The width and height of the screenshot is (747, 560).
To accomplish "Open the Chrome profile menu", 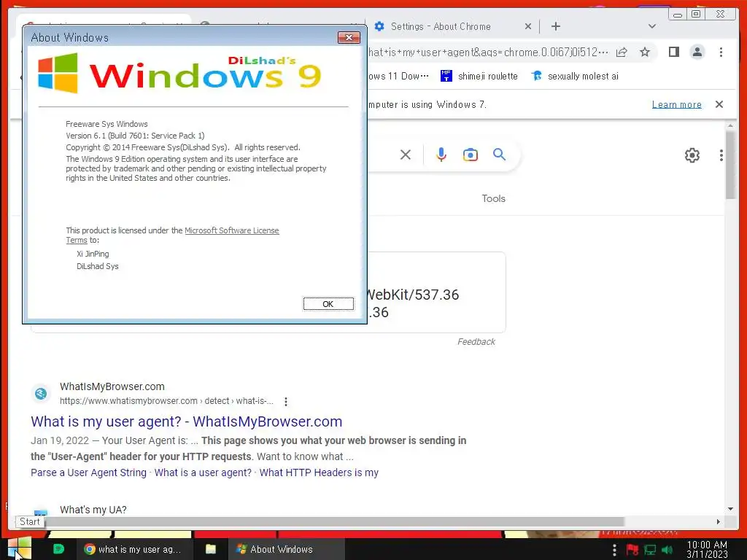I will tap(697, 52).
